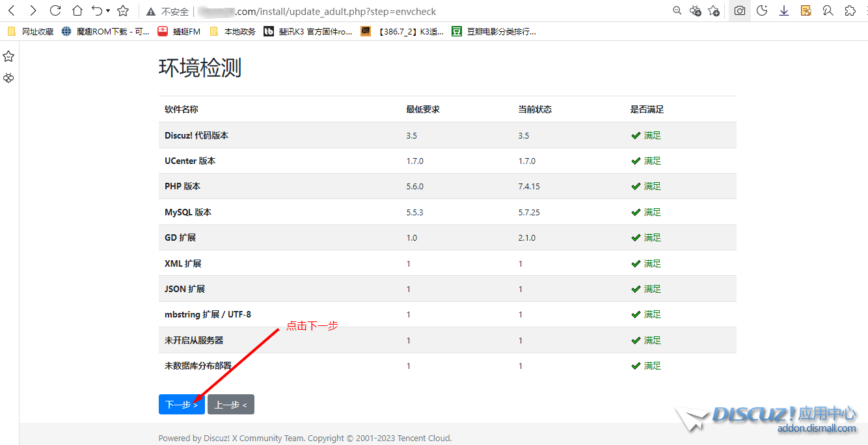Toggle night mode moon icon
868x445 pixels.
[x=762, y=11]
